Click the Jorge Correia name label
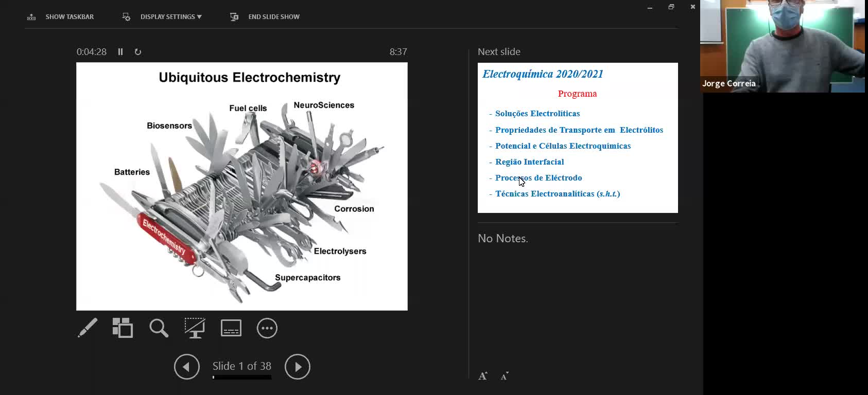This screenshot has width=868, height=395. coord(729,83)
